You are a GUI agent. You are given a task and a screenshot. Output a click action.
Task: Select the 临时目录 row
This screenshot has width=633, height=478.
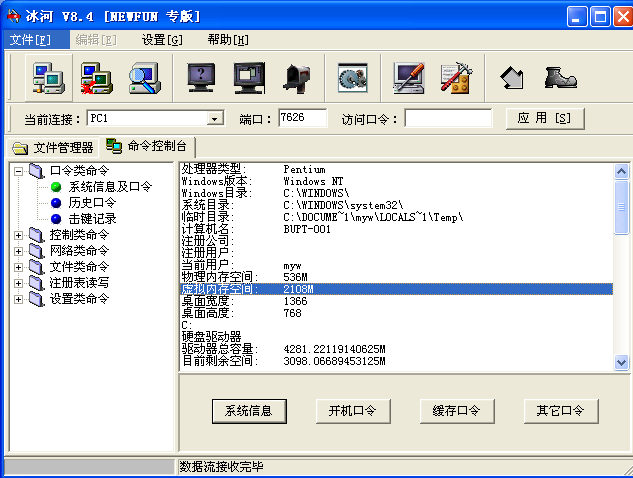click(x=396, y=217)
